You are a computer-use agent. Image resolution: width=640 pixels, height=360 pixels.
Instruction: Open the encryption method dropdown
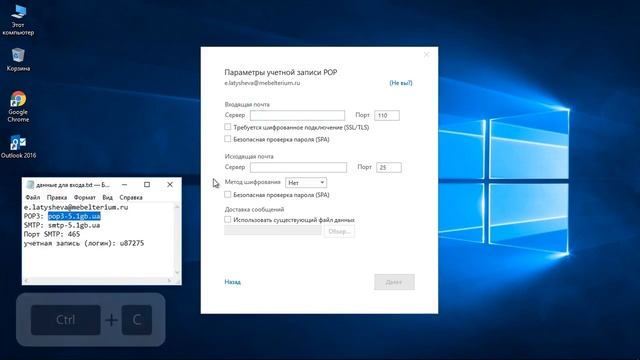[306, 182]
